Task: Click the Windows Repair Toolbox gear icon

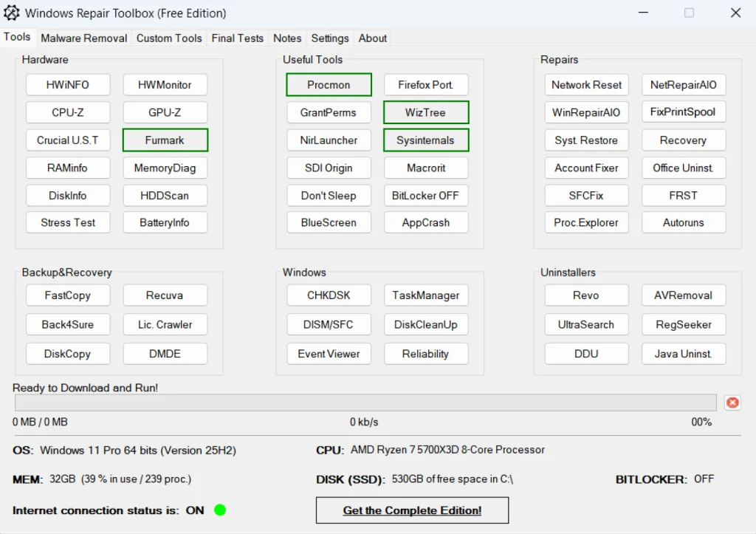Action: point(11,13)
